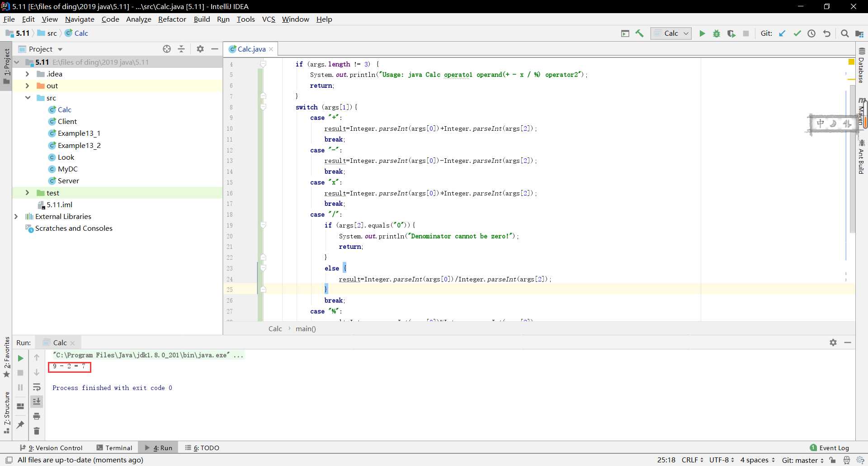Toggle the Database side panel
The image size is (868, 466).
click(862, 65)
